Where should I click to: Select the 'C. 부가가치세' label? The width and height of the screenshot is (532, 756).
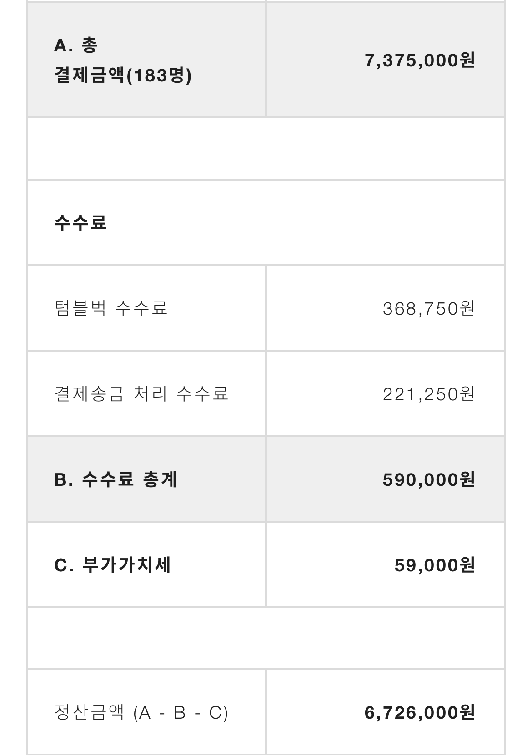[x=112, y=565]
